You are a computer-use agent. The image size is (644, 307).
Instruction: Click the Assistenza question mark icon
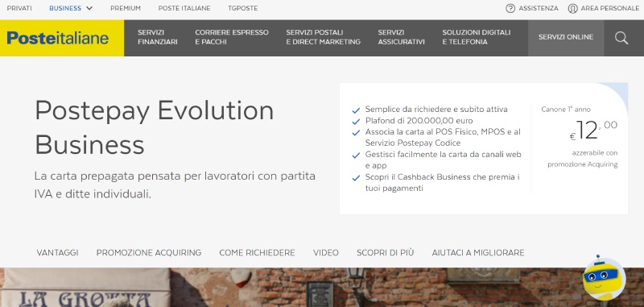tap(510, 8)
